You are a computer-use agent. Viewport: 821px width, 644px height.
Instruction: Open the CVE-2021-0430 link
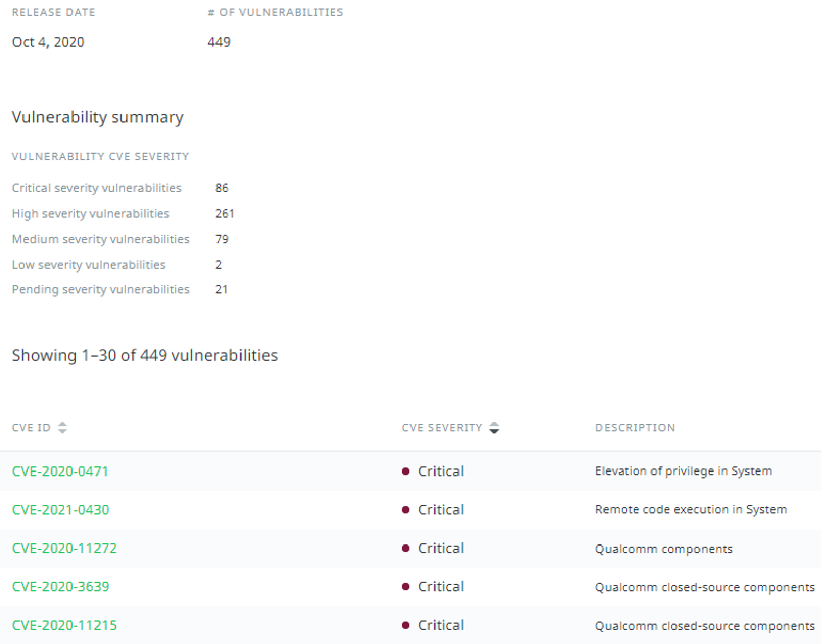pyautogui.click(x=60, y=510)
